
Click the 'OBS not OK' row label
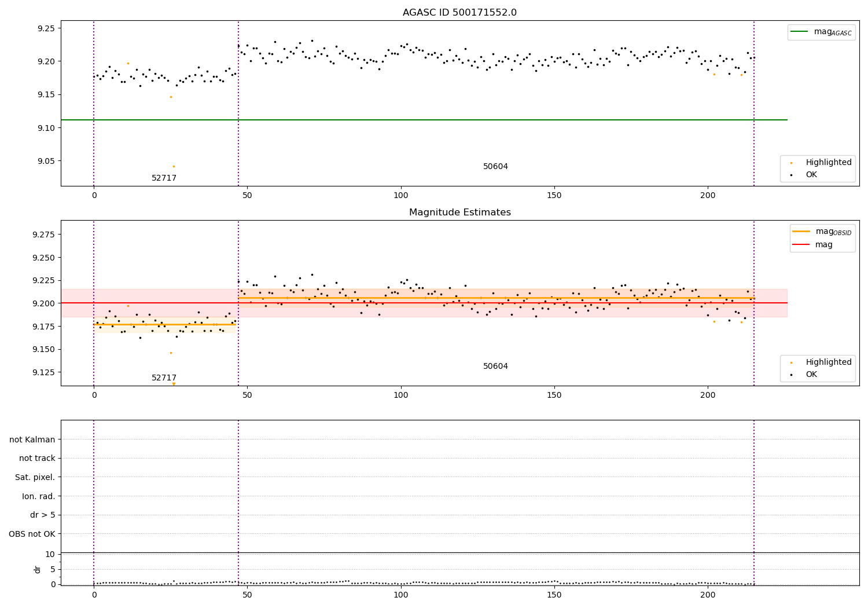[x=32, y=534]
